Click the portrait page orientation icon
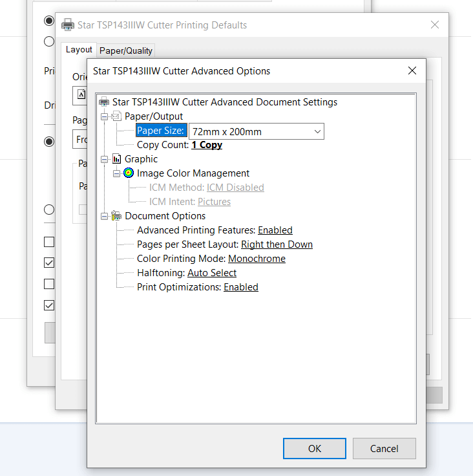The image size is (473, 476). [x=81, y=94]
